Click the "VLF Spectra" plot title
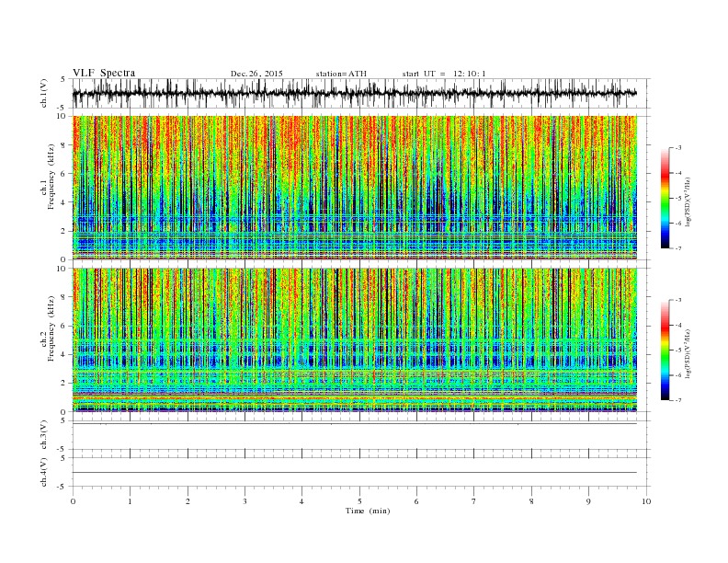This screenshot has height=563, width=728. [x=104, y=73]
